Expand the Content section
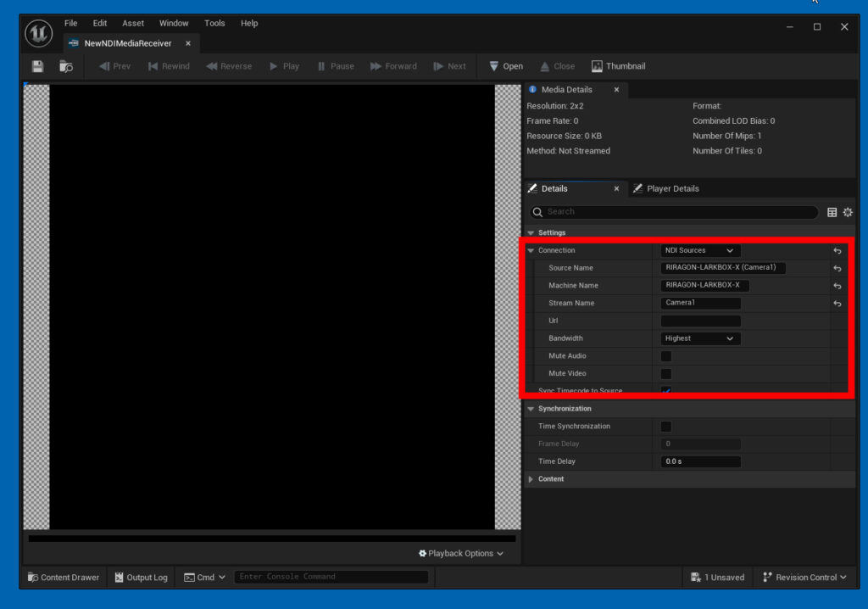 531,478
